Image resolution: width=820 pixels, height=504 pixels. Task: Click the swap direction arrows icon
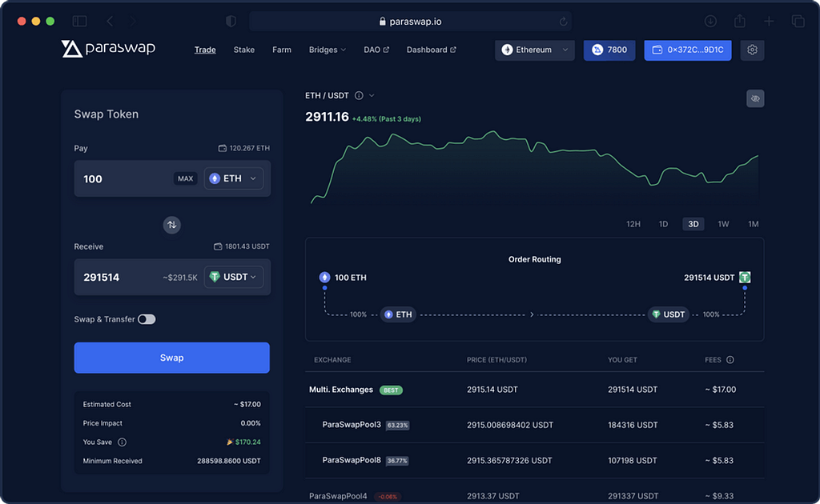(x=171, y=225)
